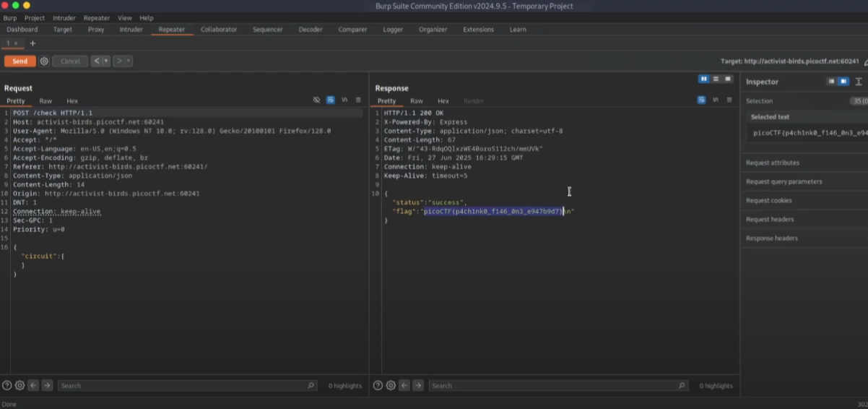Open the View menu
Screen dimensions: 868x409
(125, 18)
